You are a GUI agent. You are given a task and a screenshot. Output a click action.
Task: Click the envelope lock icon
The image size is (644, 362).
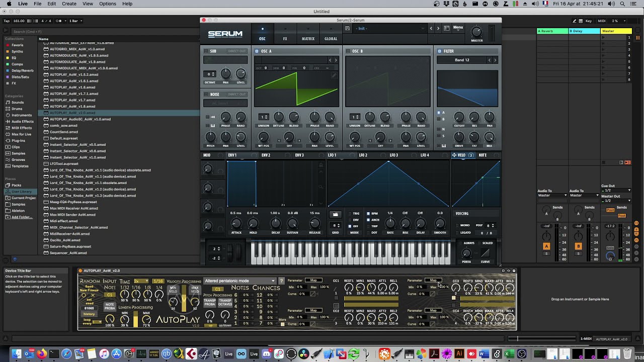[x=320, y=165]
